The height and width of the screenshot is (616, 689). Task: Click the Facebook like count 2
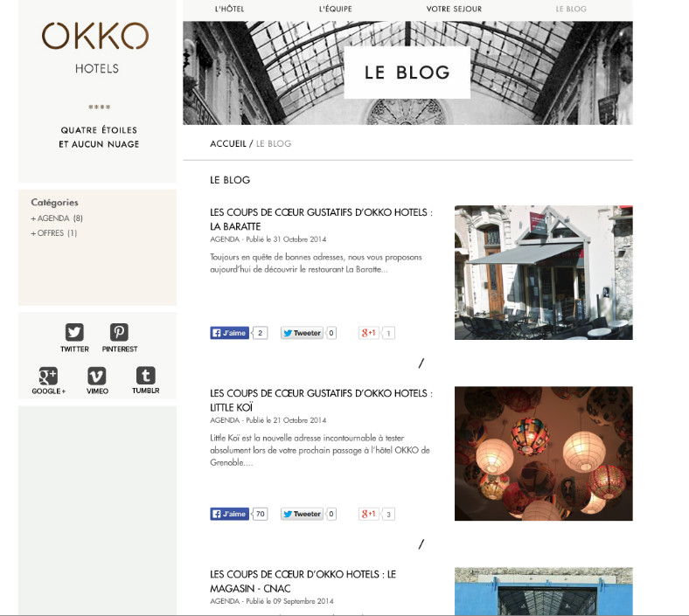coord(261,333)
